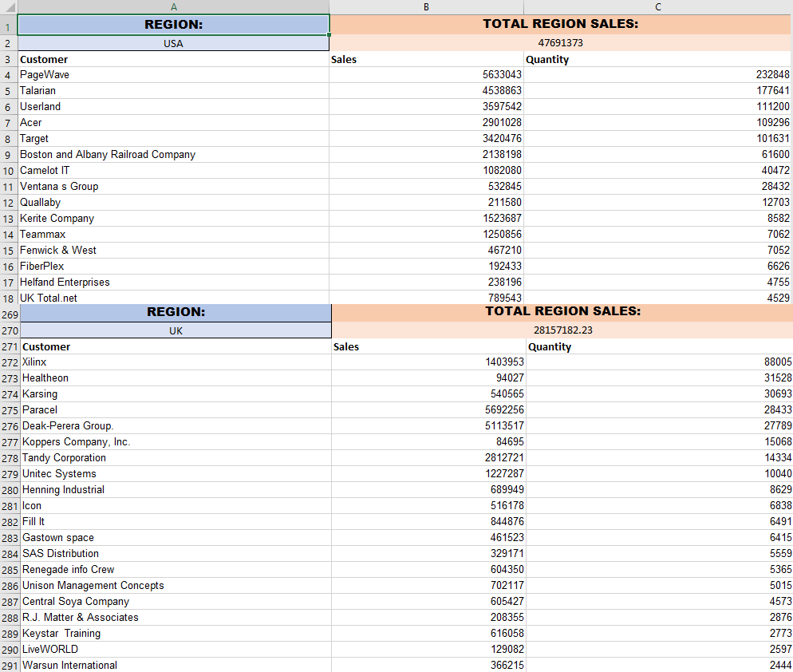Screen dimensions: 793x672
Task: Select Acer sales value 2901028
Action: tap(426, 122)
